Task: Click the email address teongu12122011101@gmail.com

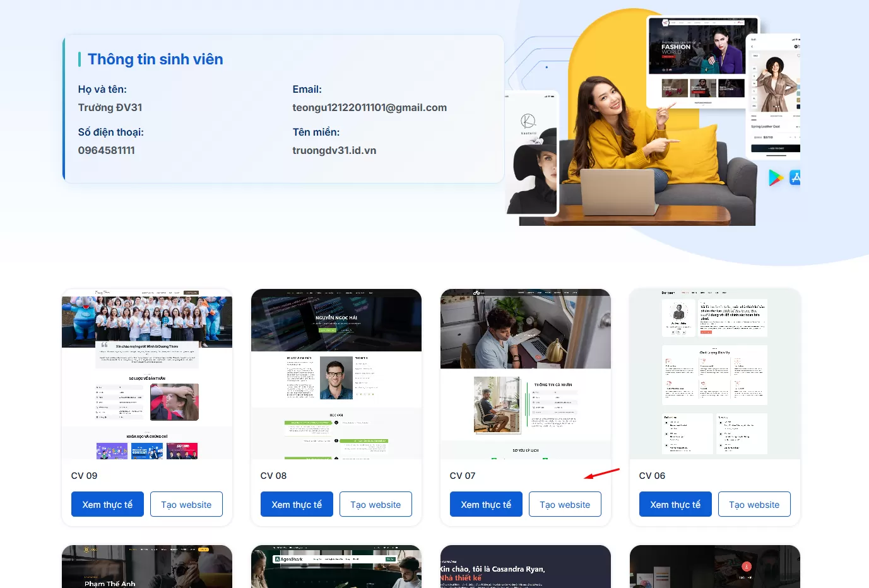Action: (x=369, y=108)
